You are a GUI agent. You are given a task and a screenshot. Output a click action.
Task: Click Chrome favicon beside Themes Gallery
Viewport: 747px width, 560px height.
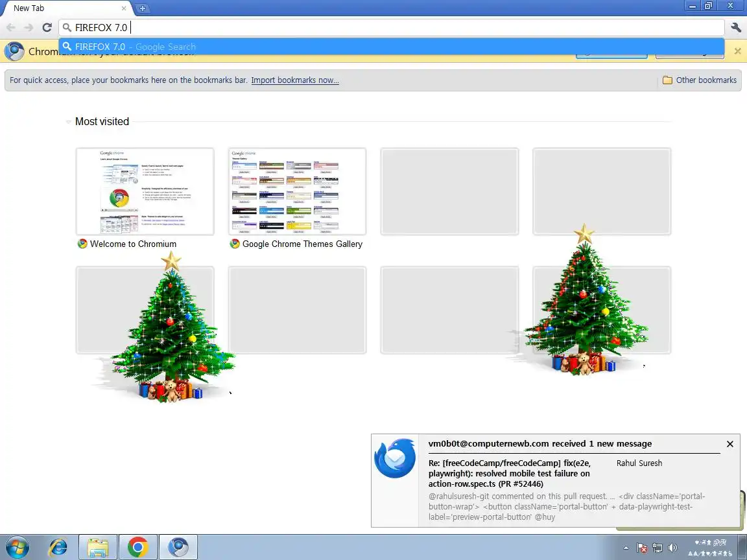coord(235,244)
